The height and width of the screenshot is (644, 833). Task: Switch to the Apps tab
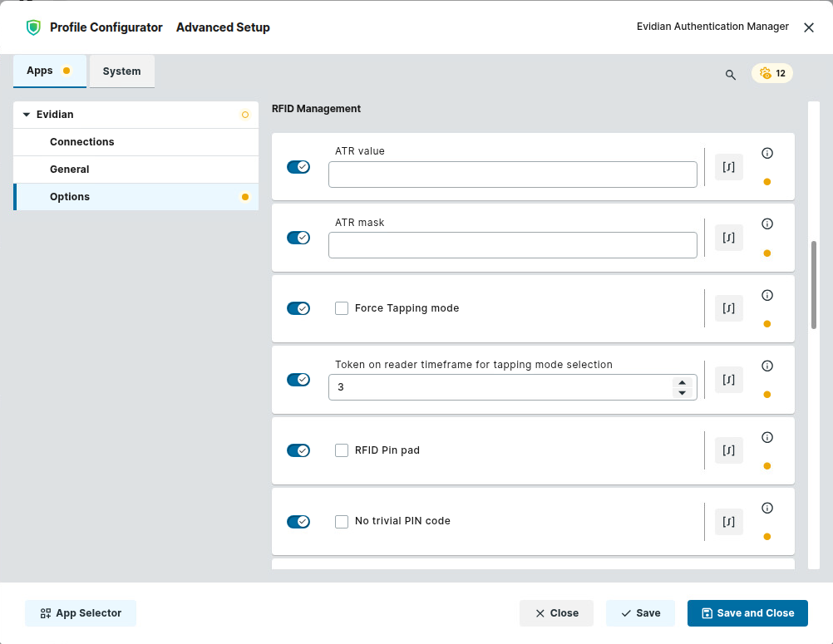click(x=50, y=71)
